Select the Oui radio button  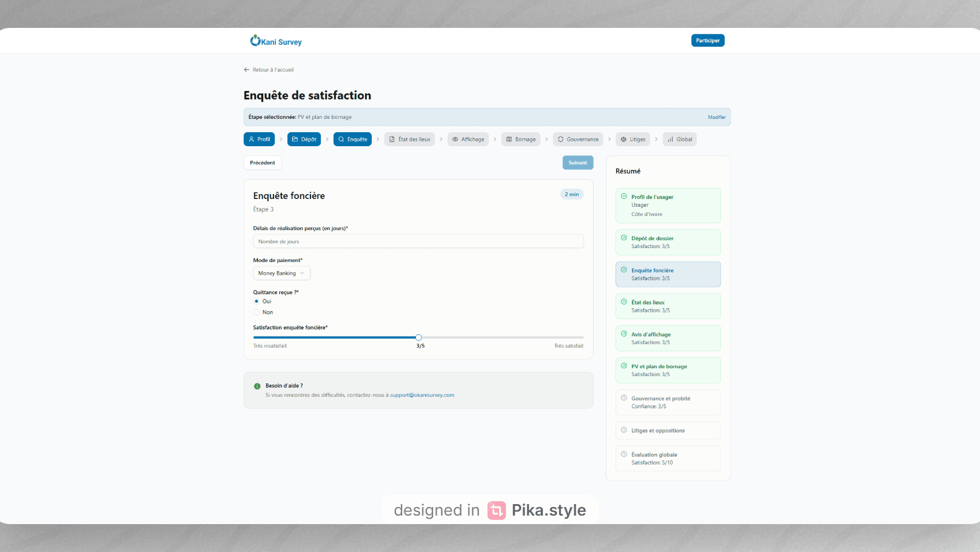[x=257, y=301]
